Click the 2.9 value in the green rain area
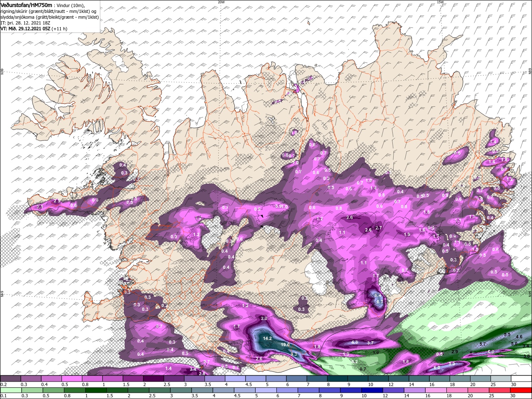The height and width of the screenshot is (399, 532). coord(455,352)
